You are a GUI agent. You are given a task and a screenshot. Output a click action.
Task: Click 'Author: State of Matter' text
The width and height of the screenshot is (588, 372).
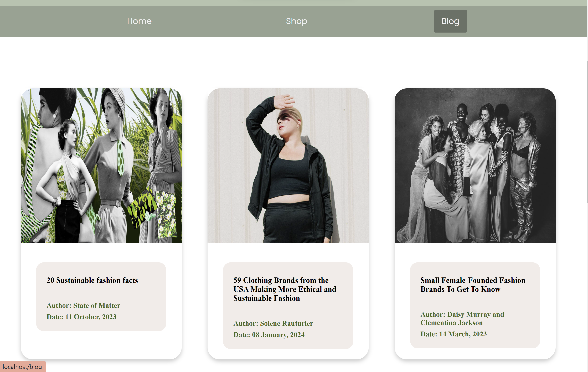coord(83,305)
